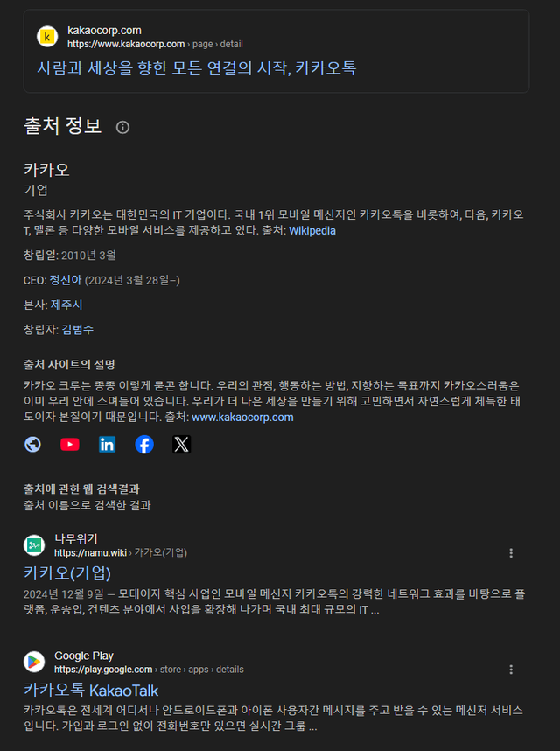
Task: Open the Kakao LinkedIn icon
Action: 107,445
